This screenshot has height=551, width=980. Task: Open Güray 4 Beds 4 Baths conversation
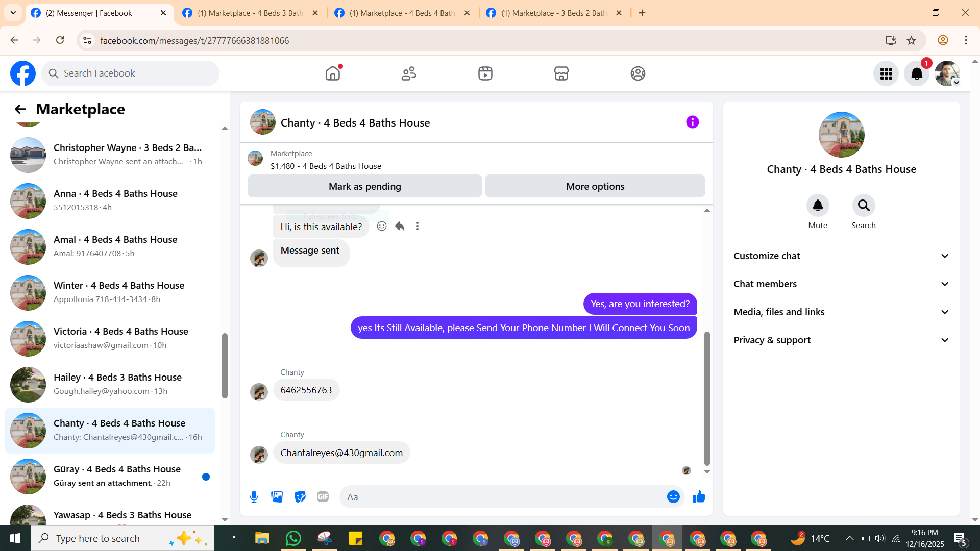(x=110, y=476)
